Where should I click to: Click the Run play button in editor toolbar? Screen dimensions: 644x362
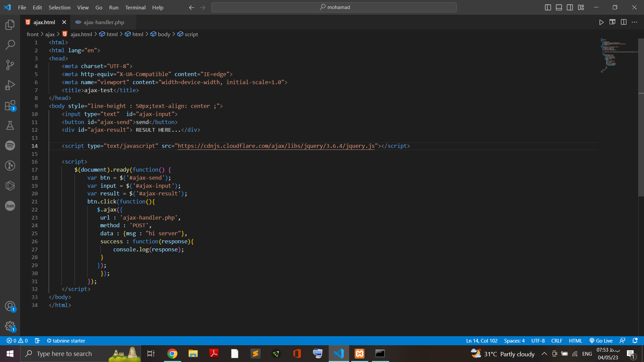601,22
